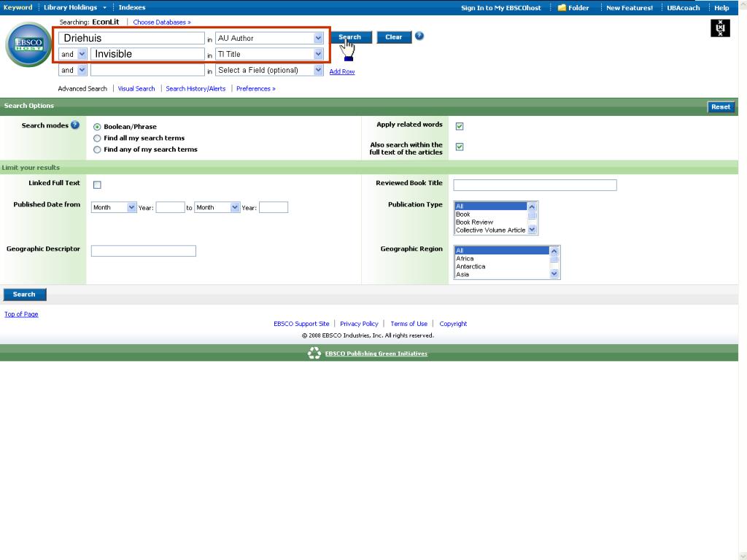Click the EBSCOhost logo
This screenshot has height=560, width=747.
tap(28, 44)
